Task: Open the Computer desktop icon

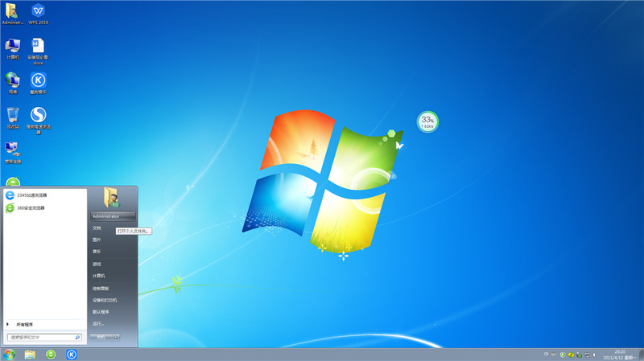Action: click(x=13, y=46)
